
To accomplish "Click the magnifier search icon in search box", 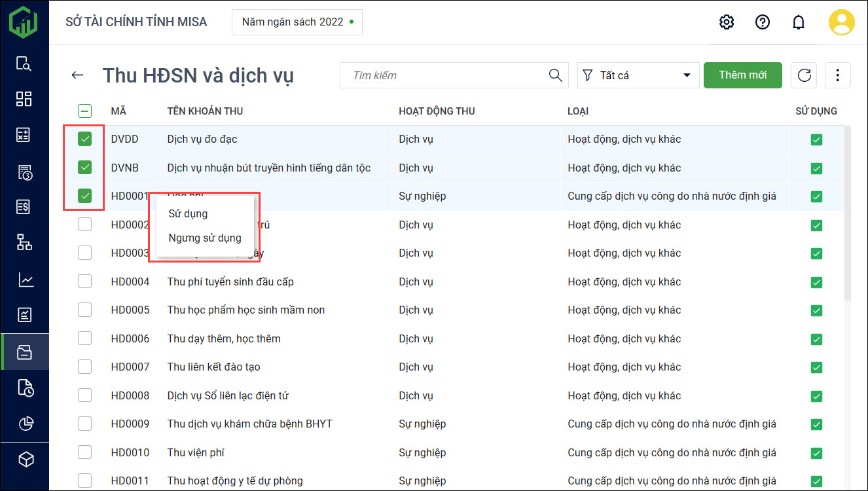I will [555, 75].
